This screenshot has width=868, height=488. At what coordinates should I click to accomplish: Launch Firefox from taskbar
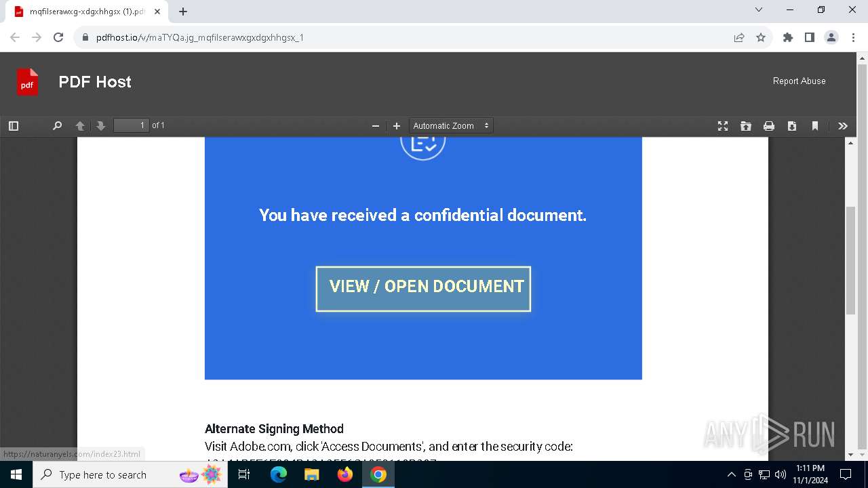(x=345, y=474)
